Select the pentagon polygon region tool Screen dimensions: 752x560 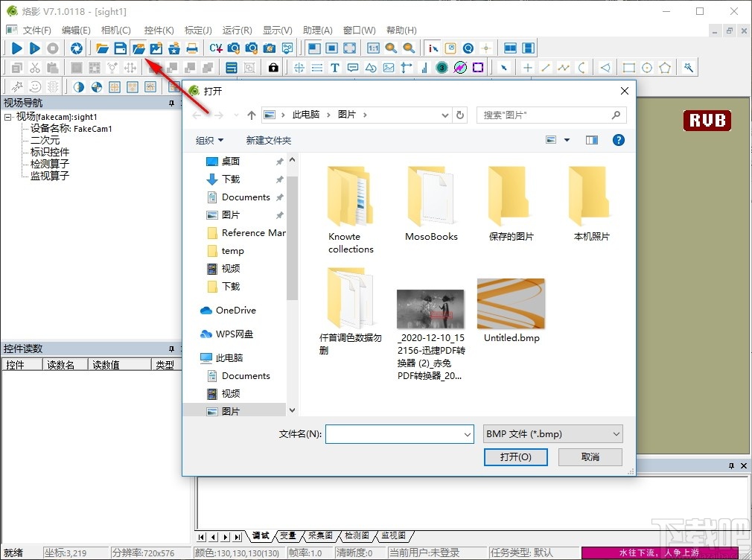coord(665,68)
